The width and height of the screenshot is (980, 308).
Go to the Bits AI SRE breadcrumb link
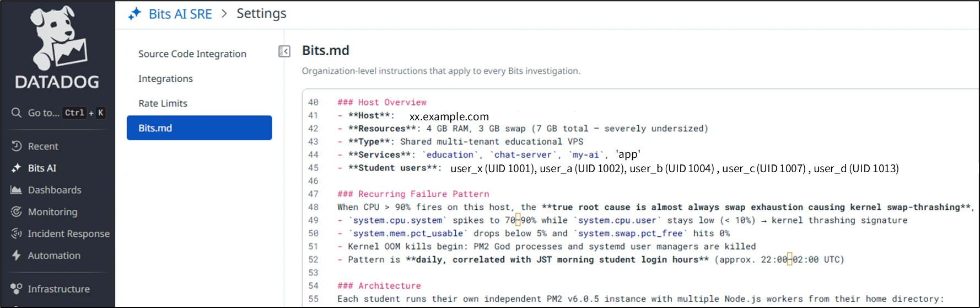(180, 14)
